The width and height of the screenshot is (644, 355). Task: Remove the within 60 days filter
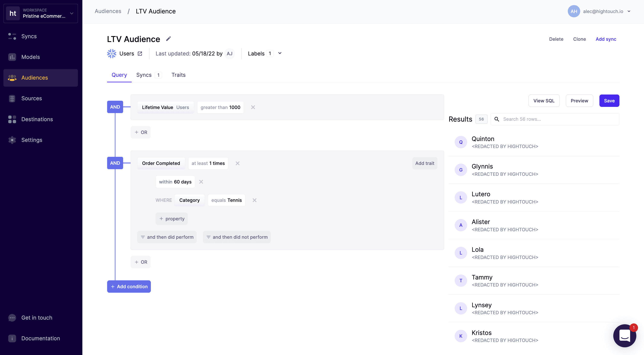[x=201, y=182]
